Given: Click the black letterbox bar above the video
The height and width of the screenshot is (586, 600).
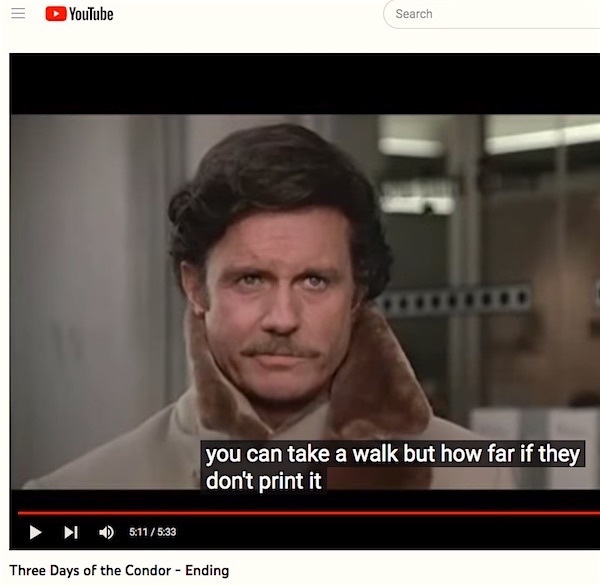Looking at the screenshot, I should click(x=300, y=85).
